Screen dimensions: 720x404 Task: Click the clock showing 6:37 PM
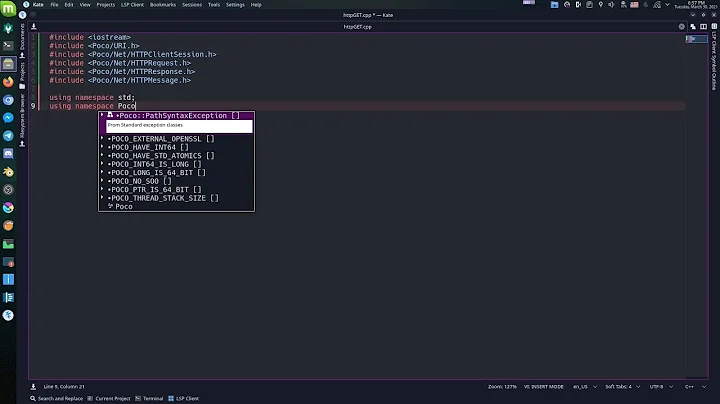[695, 5]
